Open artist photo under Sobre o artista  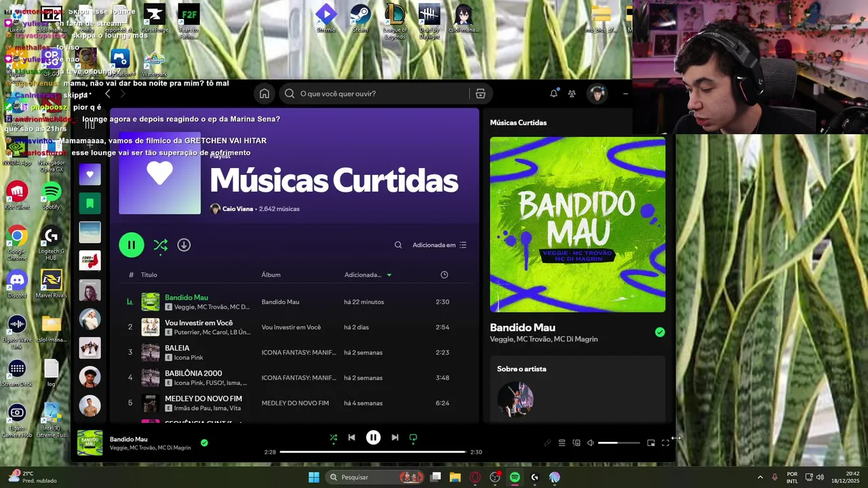pyautogui.click(x=515, y=399)
